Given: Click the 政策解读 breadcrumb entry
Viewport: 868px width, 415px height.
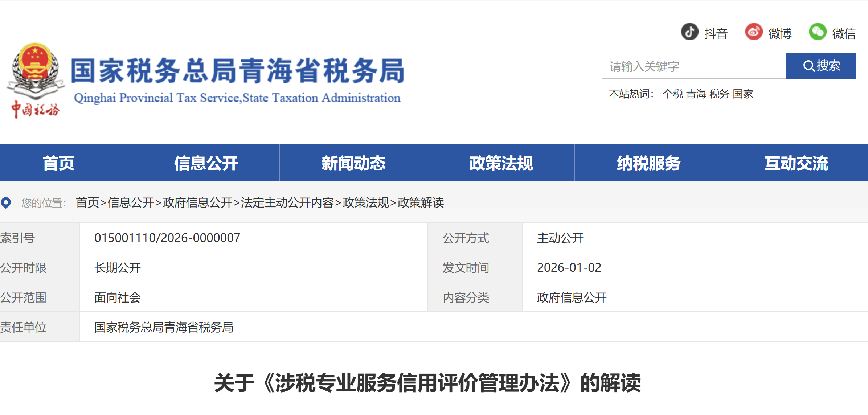Looking at the screenshot, I should pos(421,204).
